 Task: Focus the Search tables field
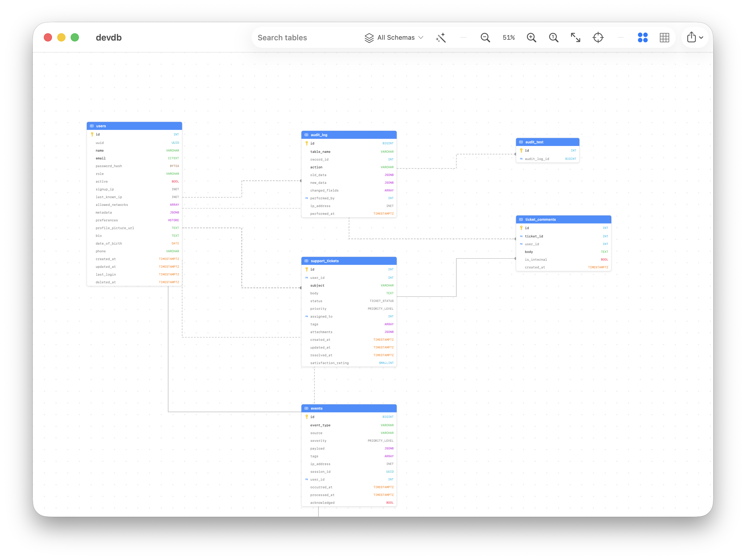click(x=303, y=38)
